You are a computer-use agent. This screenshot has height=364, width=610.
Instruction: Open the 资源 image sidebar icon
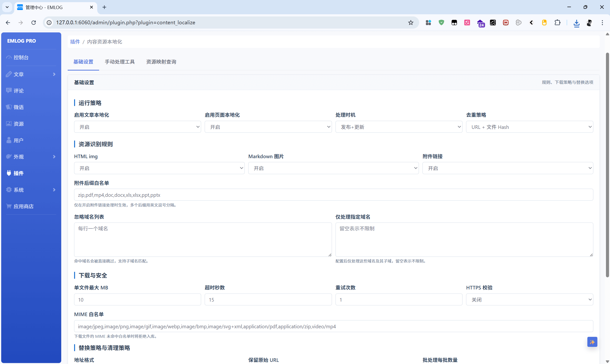[9, 124]
